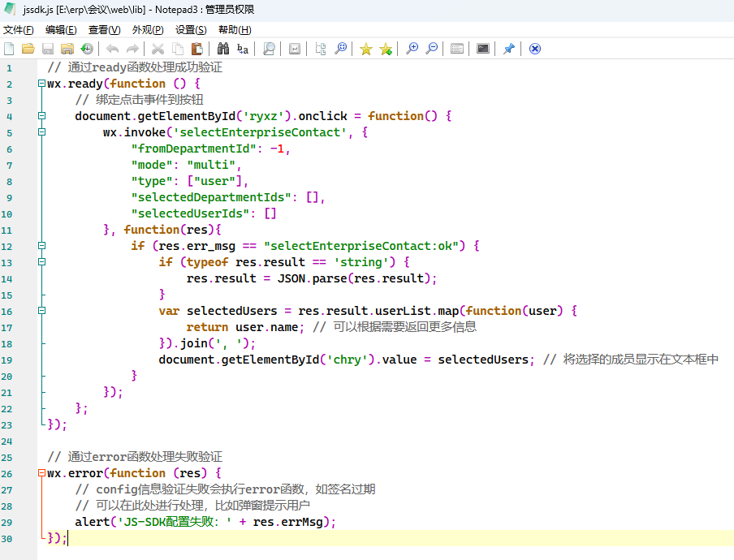Open the 设置(S) menu
Viewport: 734px width, 560px height.
pyautogui.click(x=191, y=30)
